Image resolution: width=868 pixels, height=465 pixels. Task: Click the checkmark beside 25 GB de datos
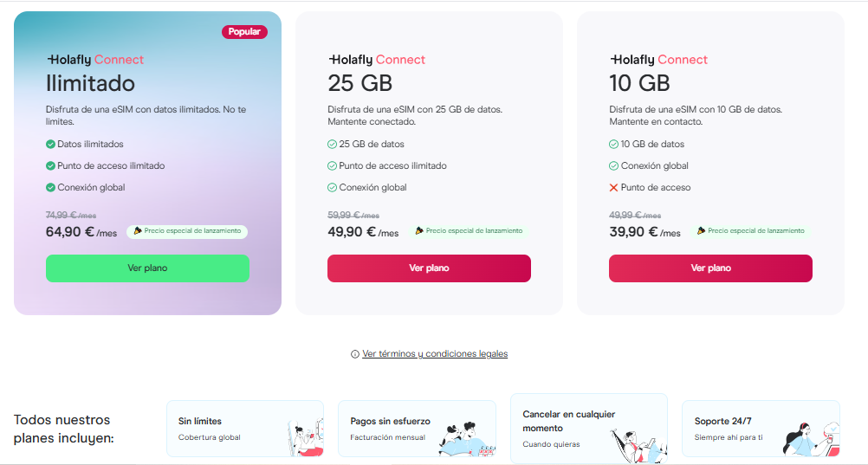pyautogui.click(x=332, y=145)
